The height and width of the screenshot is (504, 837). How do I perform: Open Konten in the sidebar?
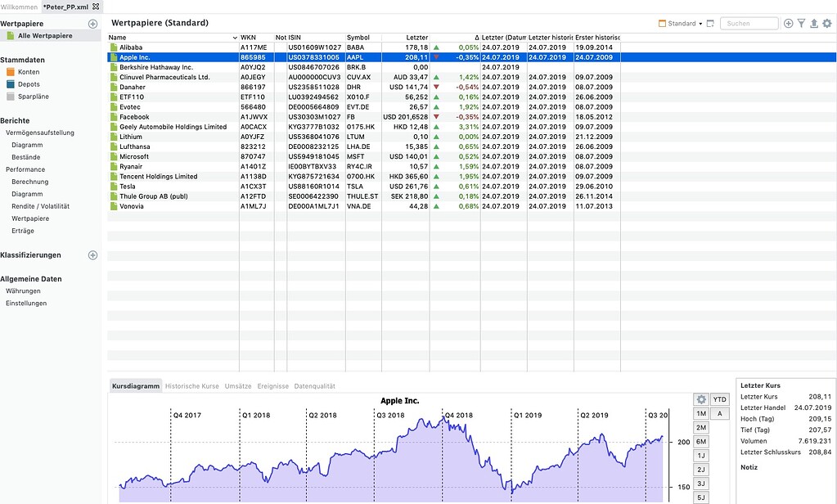(x=29, y=72)
